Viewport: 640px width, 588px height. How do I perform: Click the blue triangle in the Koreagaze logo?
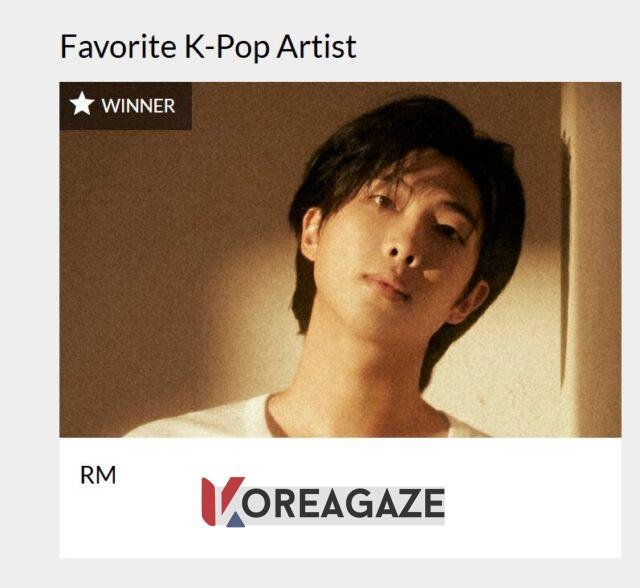pos(236,520)
